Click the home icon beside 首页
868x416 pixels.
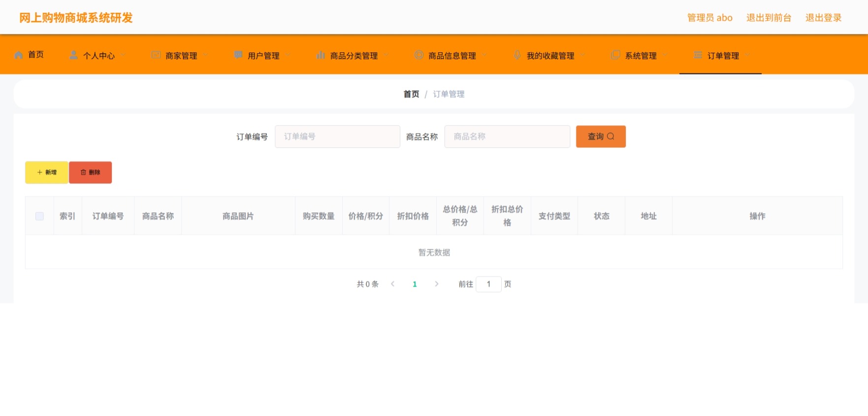[19, 55]
